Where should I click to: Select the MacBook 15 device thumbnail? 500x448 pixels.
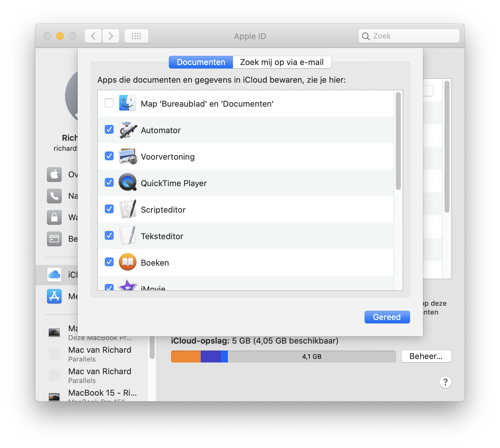(54, 396)
